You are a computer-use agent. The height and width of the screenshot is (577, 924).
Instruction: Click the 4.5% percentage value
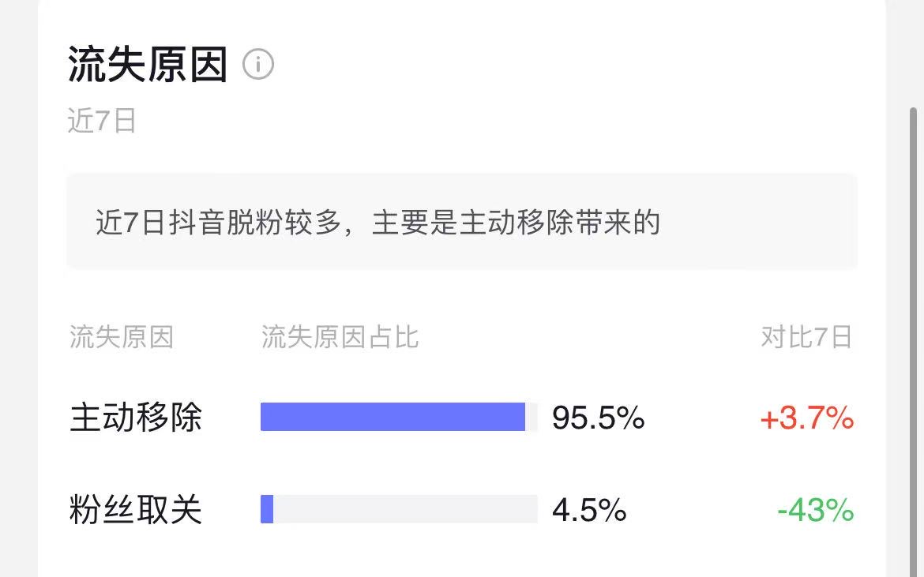pos(589,510)
